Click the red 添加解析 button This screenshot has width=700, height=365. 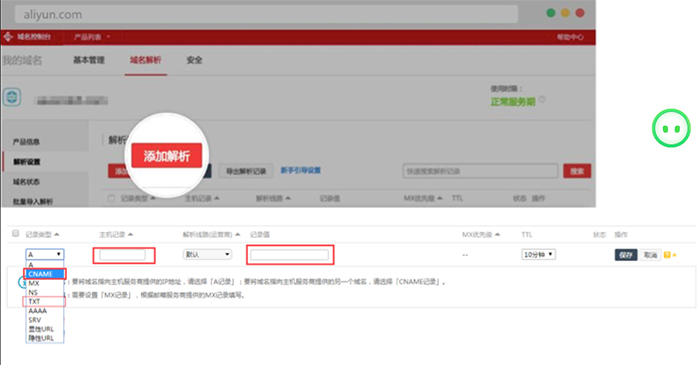[x=167, y=156]
